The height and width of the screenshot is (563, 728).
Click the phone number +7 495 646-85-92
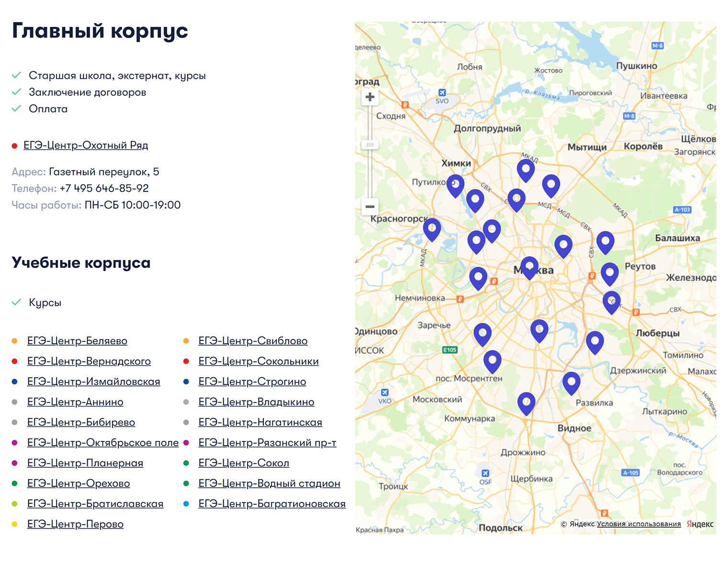pos(104,188)
